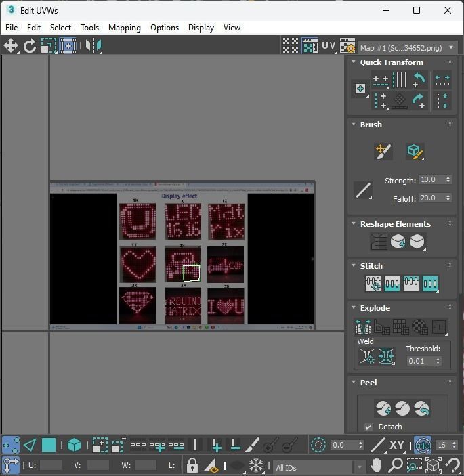Toggle Vertex selection mode
Image resolution: width=464 pixels, height=476 pixels.
11,445
